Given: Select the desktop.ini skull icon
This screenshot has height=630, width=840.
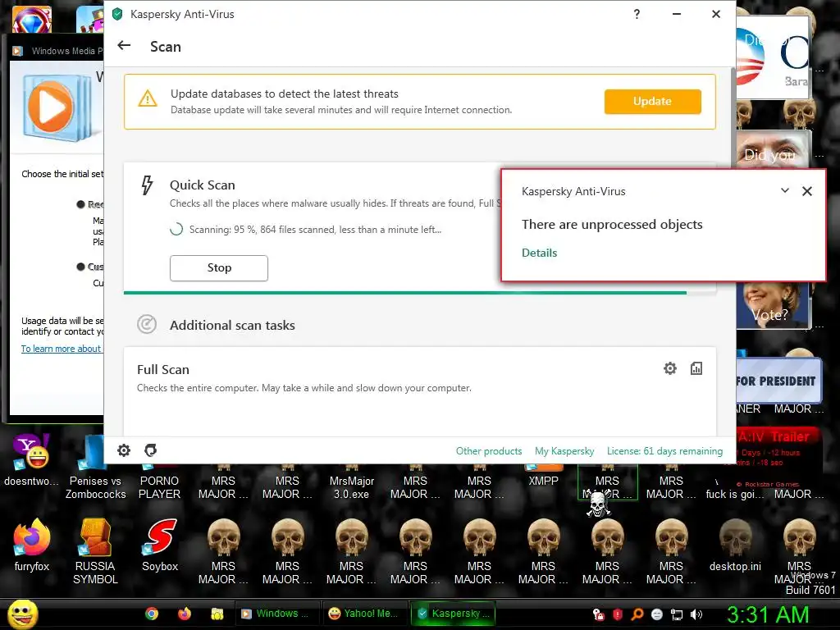Looking at the screenshot, I should point(735,545).
